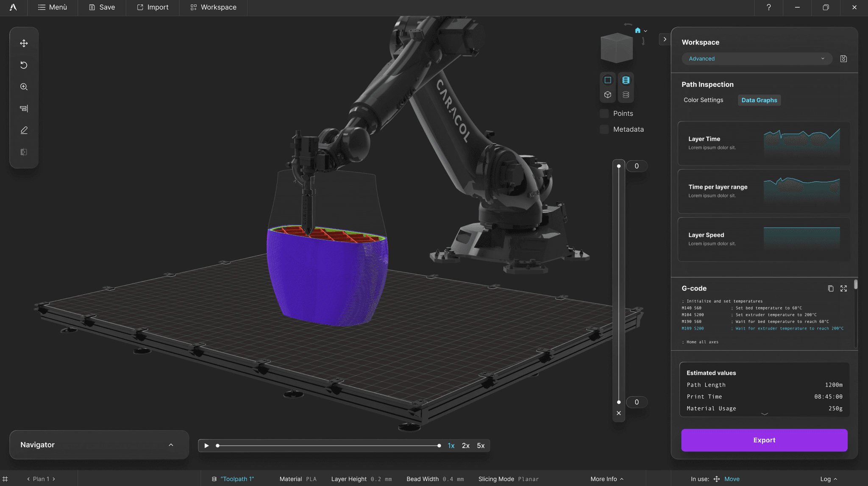Click the rotate/undo arrow tool icon
The width and height of the screenshot is (868, 486).
click(x=24, y=65)
